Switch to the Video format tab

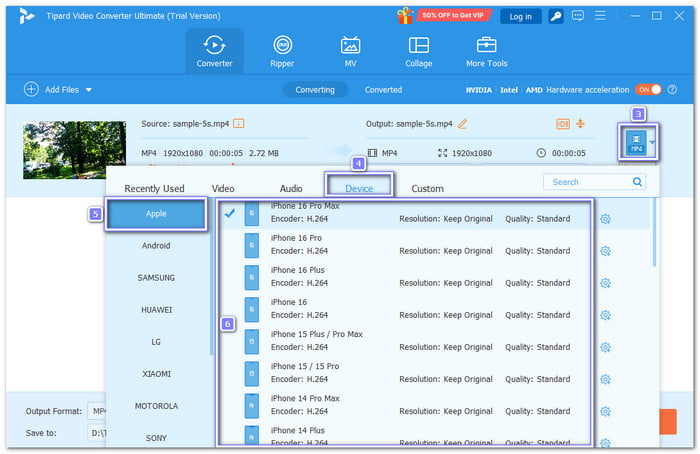pyautogui.click(x=223, y=188)
